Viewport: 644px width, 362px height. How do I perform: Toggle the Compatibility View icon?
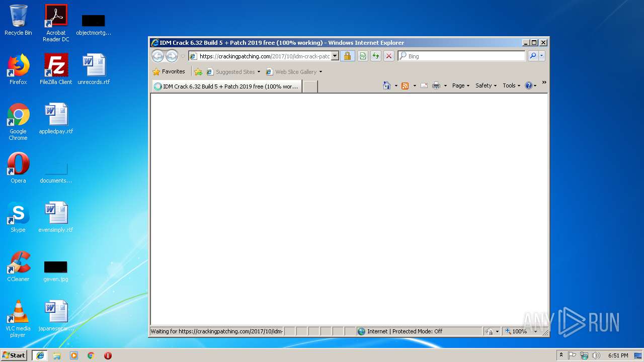(x=362, y=56)
